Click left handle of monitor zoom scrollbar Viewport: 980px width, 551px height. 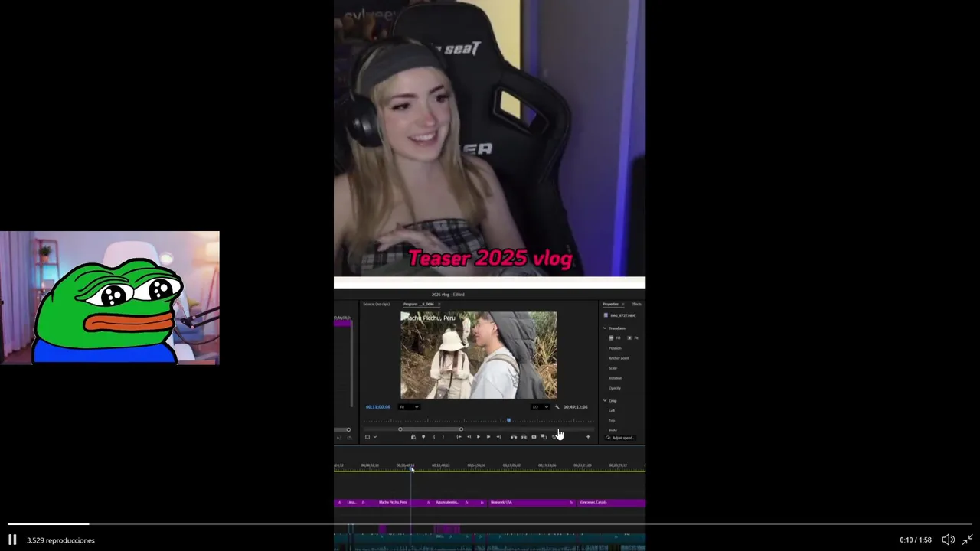[400, 429]
